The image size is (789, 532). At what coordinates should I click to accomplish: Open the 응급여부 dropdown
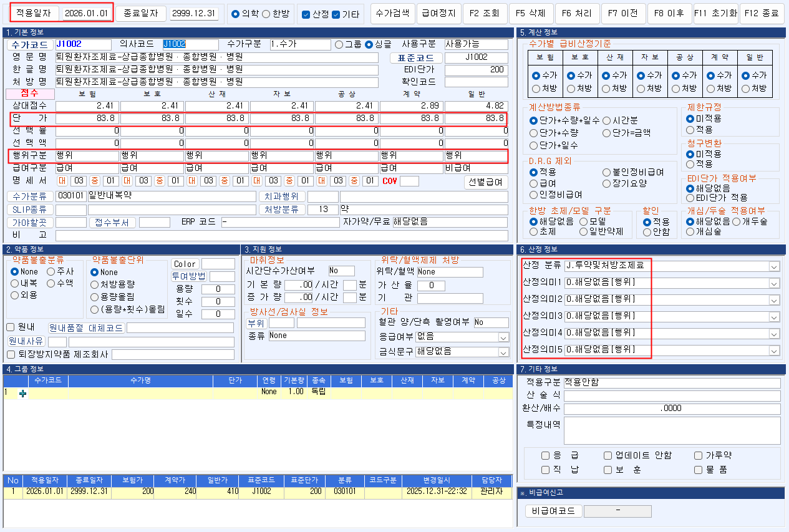(x=503, y=337)
